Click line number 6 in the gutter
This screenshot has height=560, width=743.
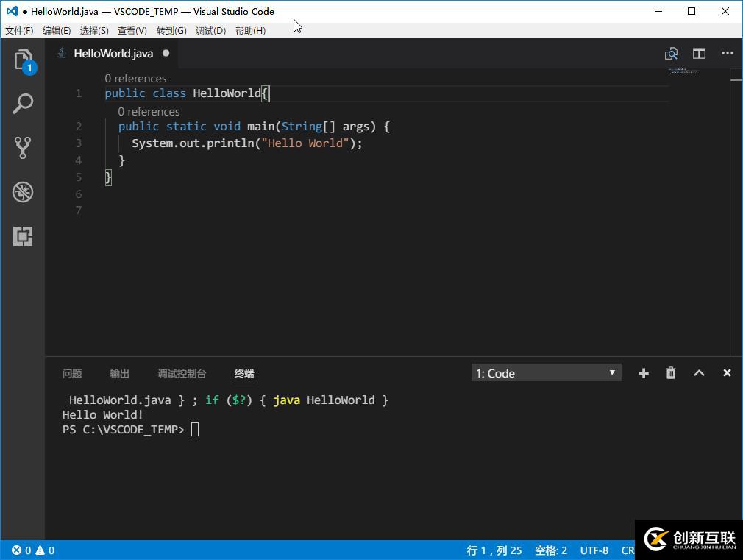click(79, 194)
